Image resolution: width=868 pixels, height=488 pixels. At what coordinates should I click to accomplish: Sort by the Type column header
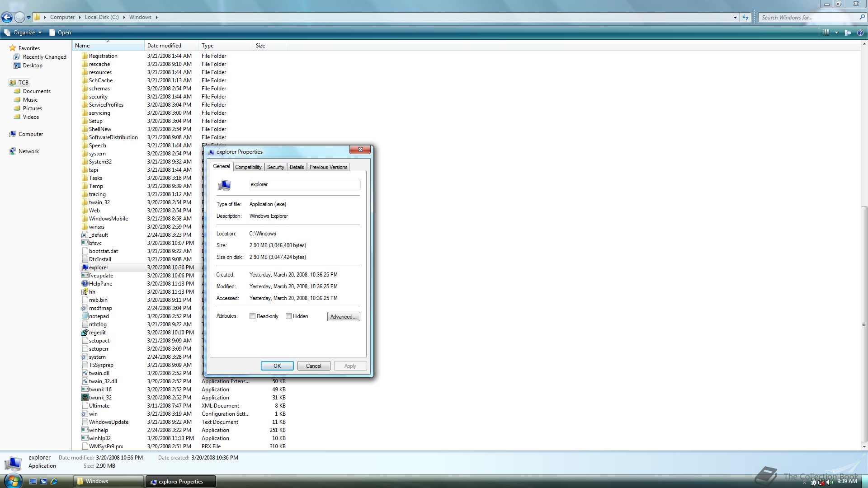(x=226, y=46)
